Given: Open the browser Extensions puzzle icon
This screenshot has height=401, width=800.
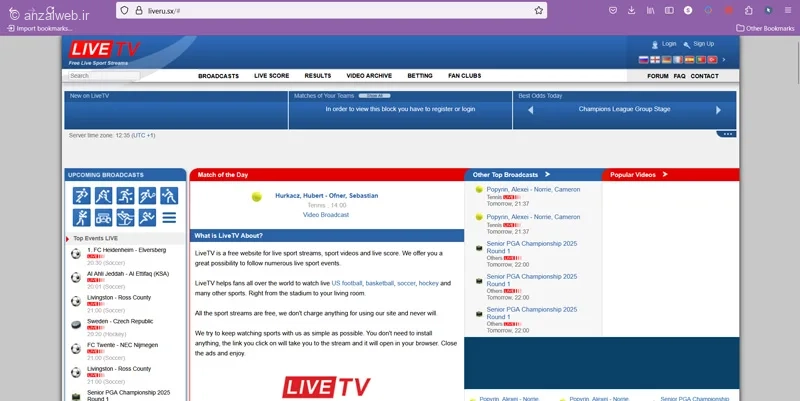Looking at the screenshot, I should (748, 10).
